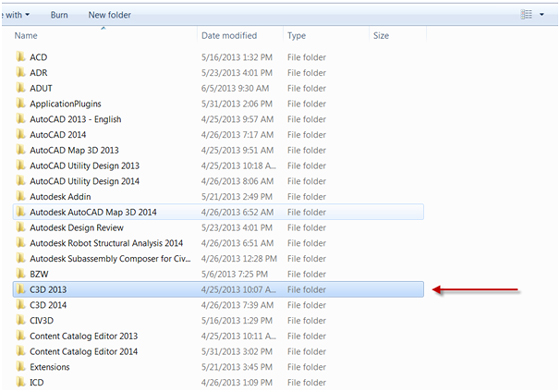Click the C3D 2014 folder icon

[x=21, y=305]
